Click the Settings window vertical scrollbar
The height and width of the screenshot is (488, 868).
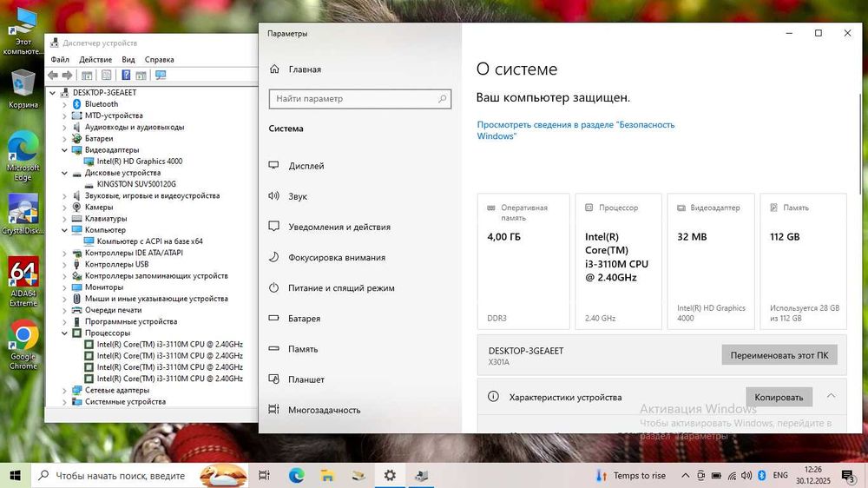tap(859, 144)
